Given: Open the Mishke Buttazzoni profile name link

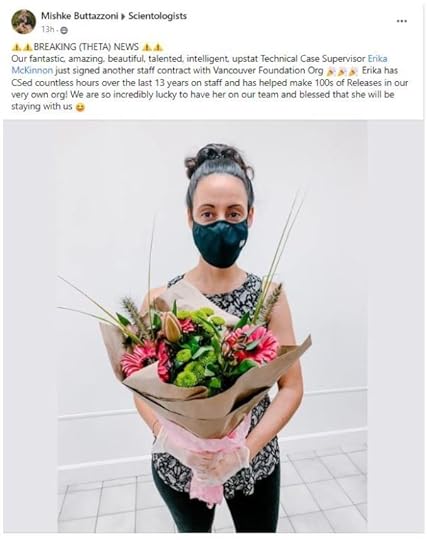Looking at the screenshot, I should click(x=80, y=16).
